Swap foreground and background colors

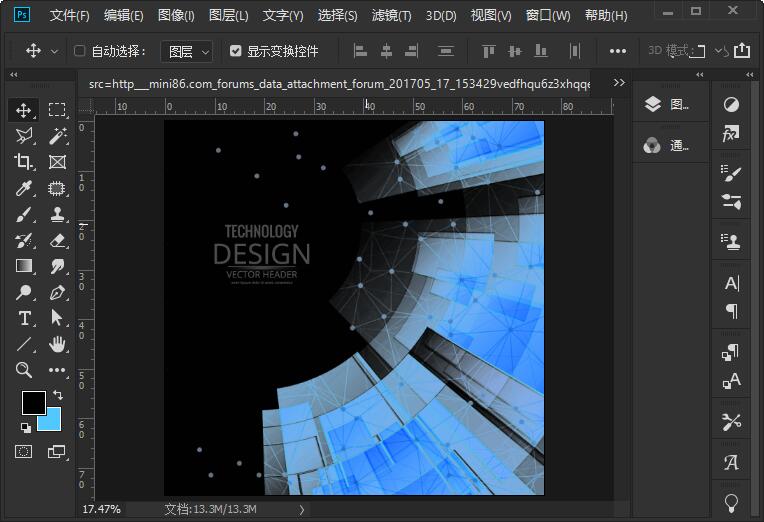(x=57, y=395)
